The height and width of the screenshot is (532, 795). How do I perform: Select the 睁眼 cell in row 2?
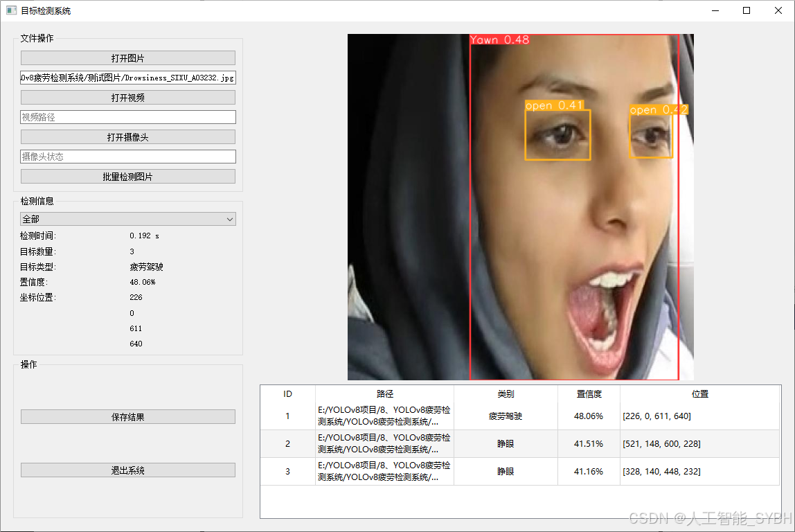pos(506,444)
